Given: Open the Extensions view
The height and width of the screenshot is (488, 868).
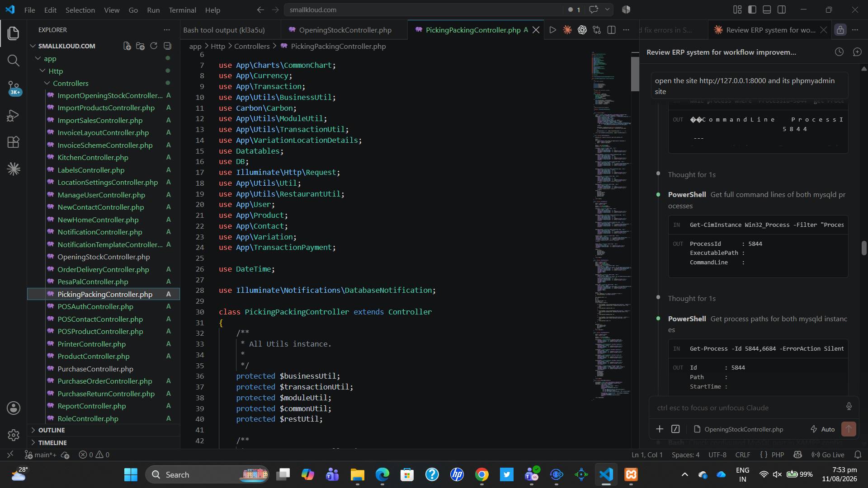Looking at the screenshot, I should coord(14,142).
